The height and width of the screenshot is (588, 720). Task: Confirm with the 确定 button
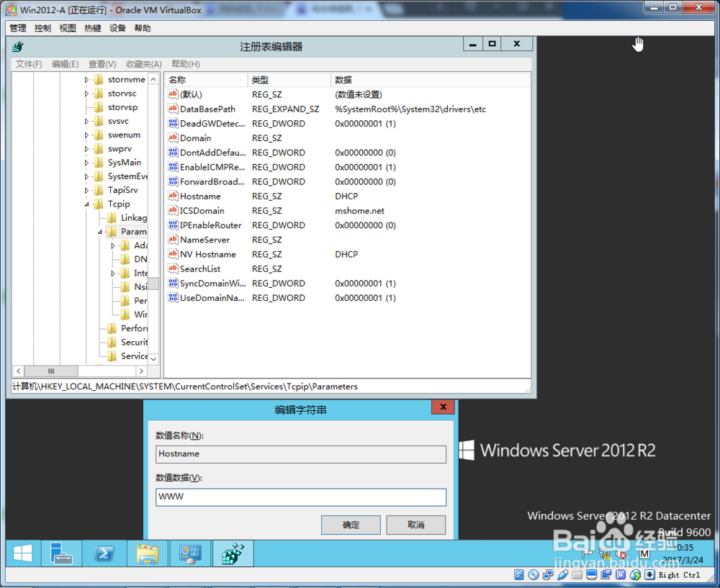(351, 525)
